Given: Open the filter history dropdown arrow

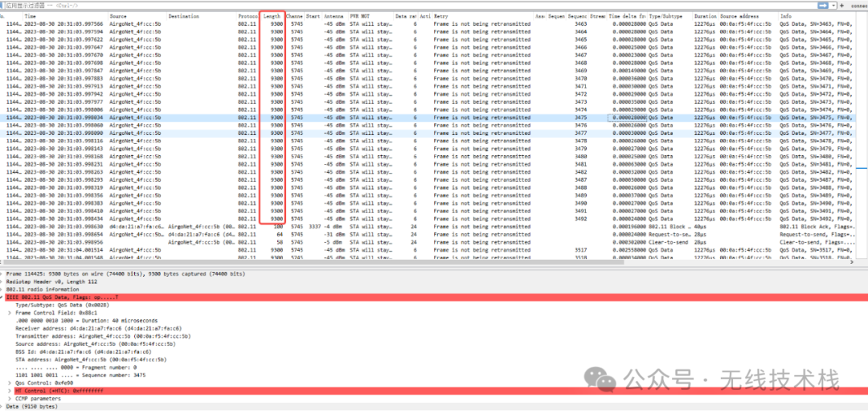Looking at the screenshot, I should tap(835, 5).
